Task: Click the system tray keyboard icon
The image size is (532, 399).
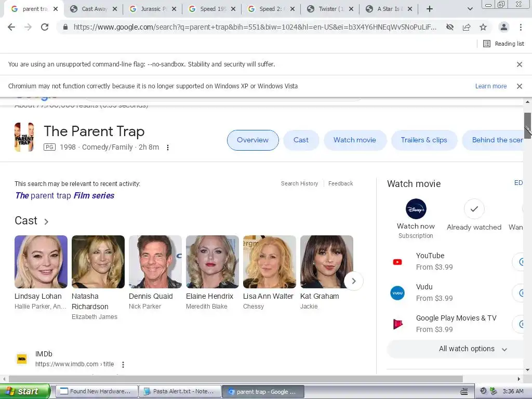Action: click(464, 392)
